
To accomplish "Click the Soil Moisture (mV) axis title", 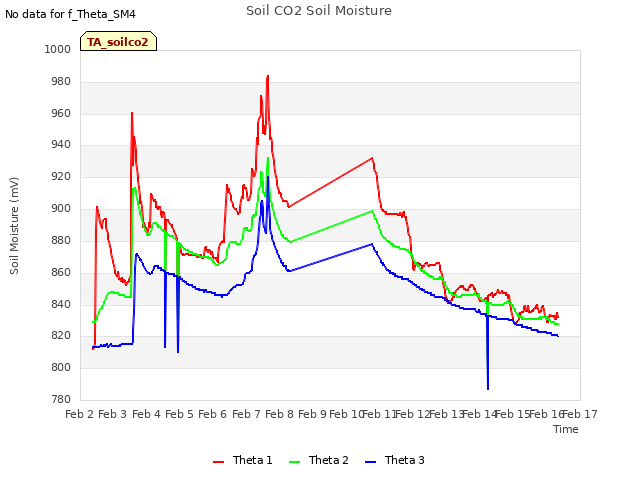I will (14, 226).
